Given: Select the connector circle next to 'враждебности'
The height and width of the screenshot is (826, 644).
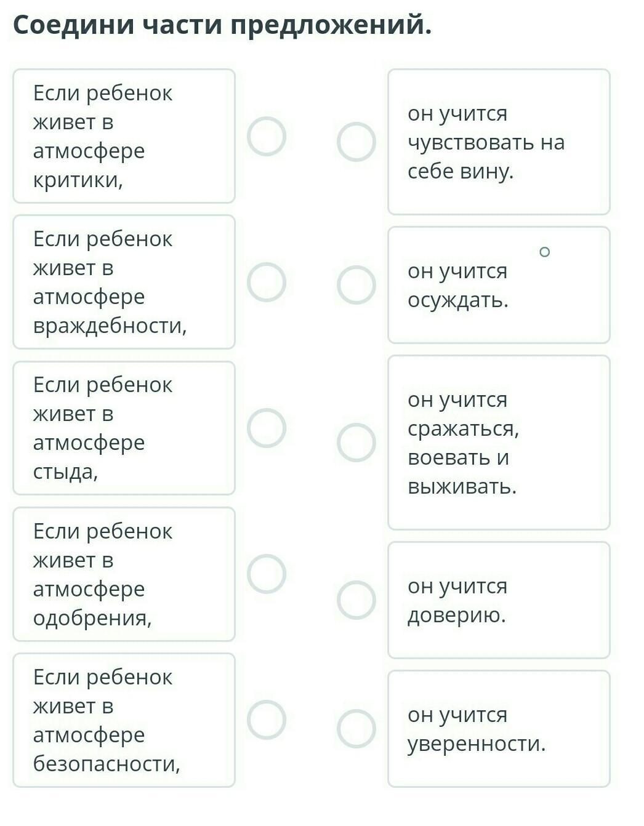Looking at the screenshot, I should [267, 282].
